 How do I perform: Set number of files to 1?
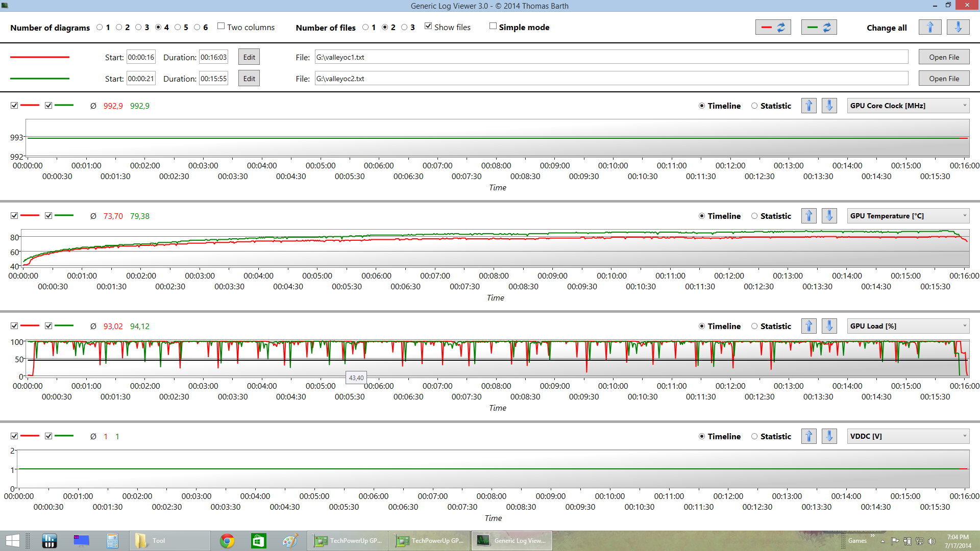[365, 27]
